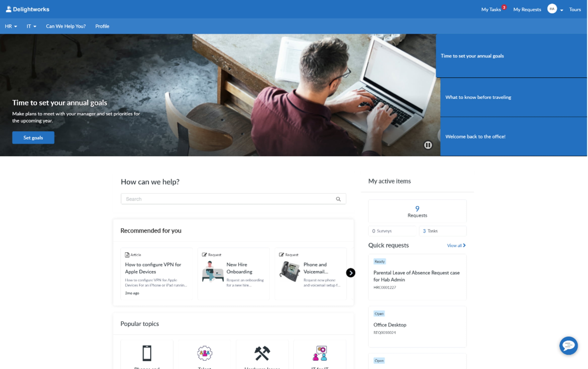Click the Set goals button
The height and width of the screenshot is (369, 588).
33,137
